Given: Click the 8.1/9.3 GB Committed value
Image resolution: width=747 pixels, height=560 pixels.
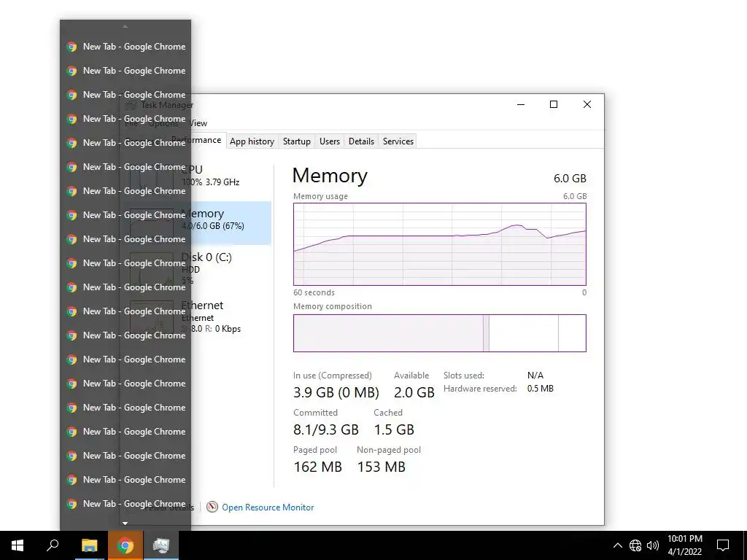Looking at the screenshot, I should (x=326, y=429).
